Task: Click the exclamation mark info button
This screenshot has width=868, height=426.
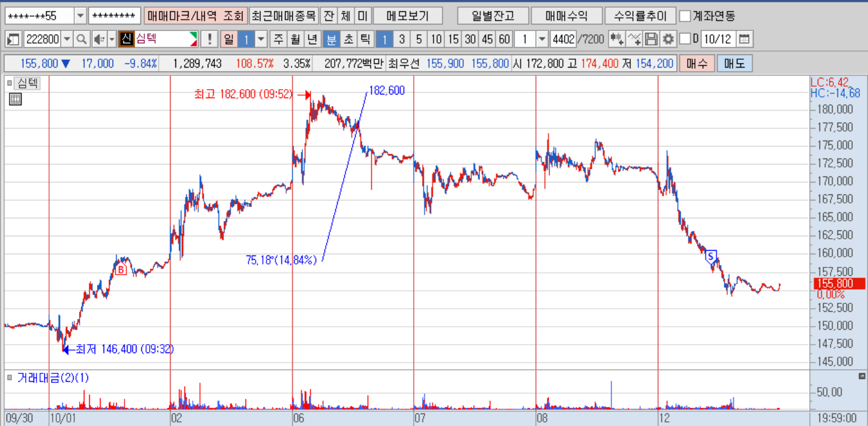Action: click(209, 39)
